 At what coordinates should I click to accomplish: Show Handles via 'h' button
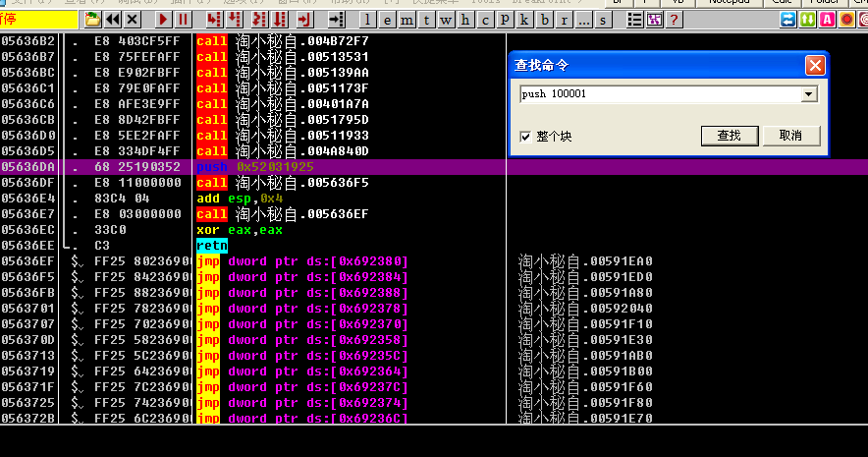point(465,20)
